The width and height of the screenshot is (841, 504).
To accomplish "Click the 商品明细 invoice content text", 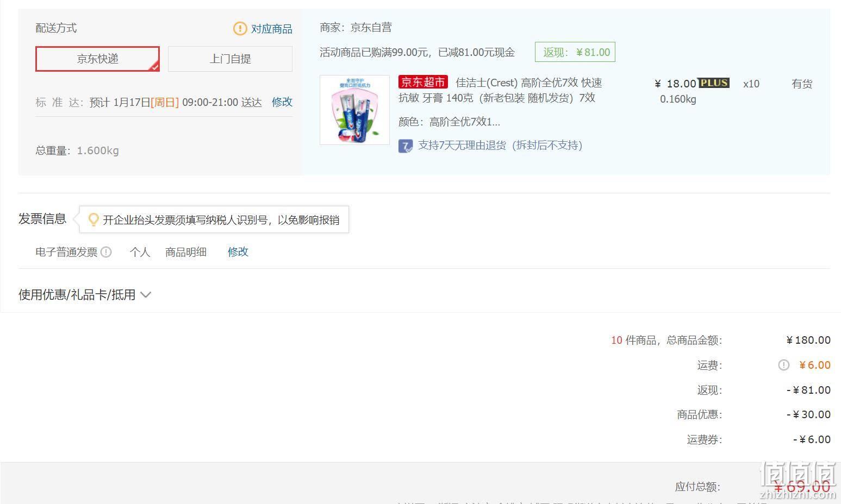I will pyautogui.click(x=186, y=252).
